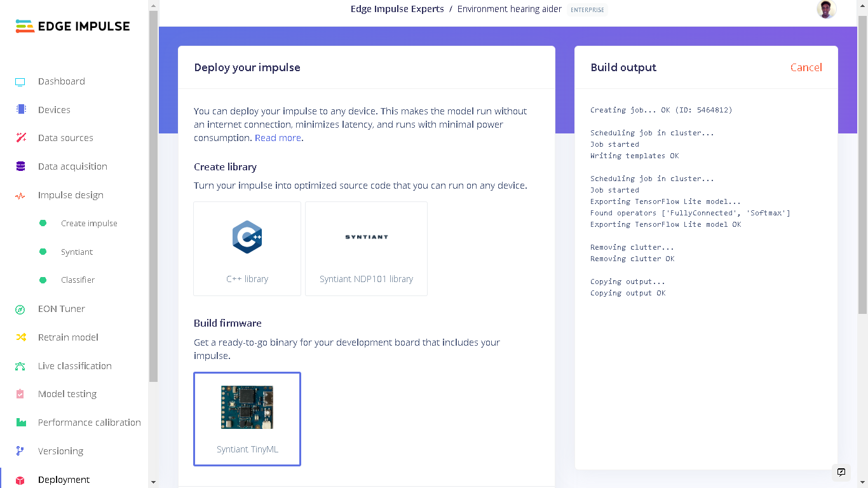The height and width of the screenshot is (488, 868).
Task: Select the C++ library option
Action: pyautogui.click(x=247, y=248)
